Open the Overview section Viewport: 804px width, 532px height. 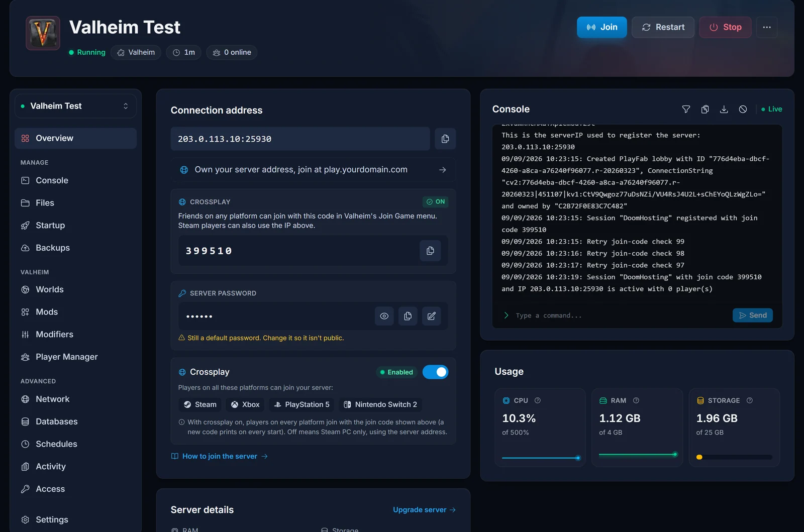pos(75,138)
